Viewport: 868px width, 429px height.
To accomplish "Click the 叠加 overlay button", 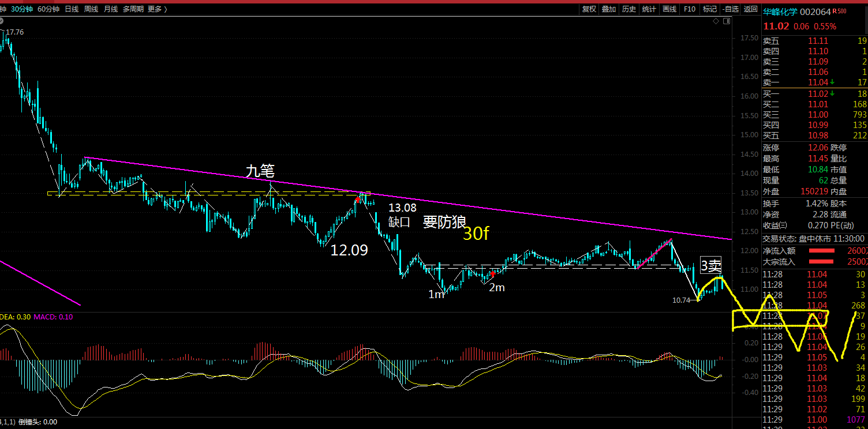I will pos(609,9).
